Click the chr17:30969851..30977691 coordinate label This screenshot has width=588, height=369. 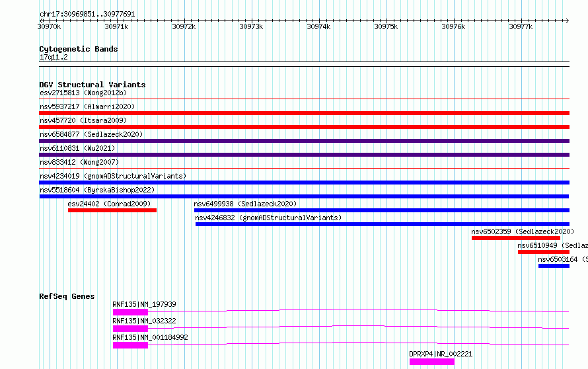(87, 14)
